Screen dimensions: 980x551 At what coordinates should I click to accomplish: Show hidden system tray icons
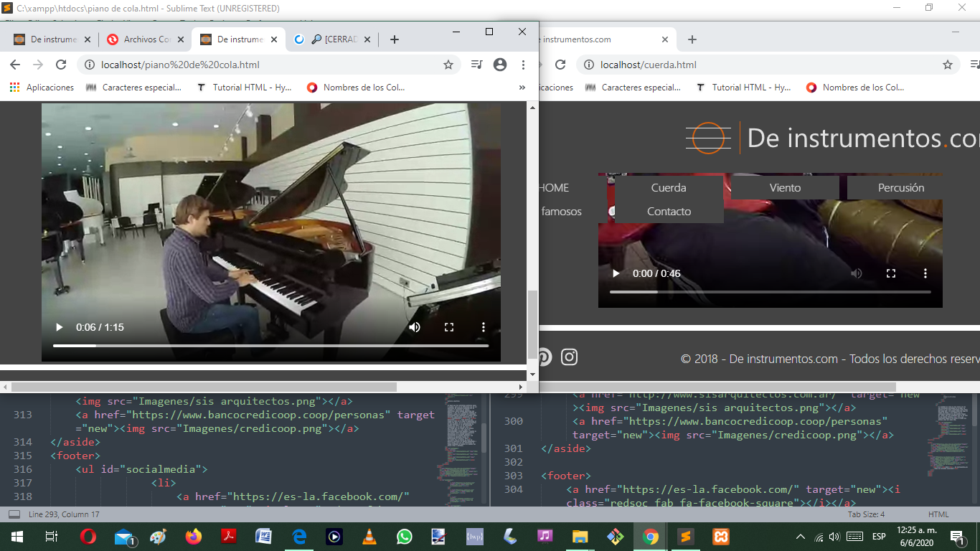(801, 537)
